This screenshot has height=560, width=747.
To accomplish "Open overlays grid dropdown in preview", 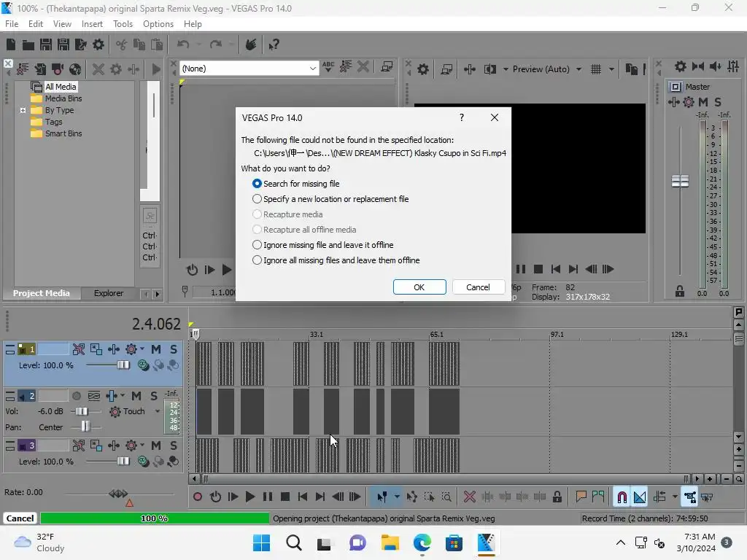I will 611,69.
